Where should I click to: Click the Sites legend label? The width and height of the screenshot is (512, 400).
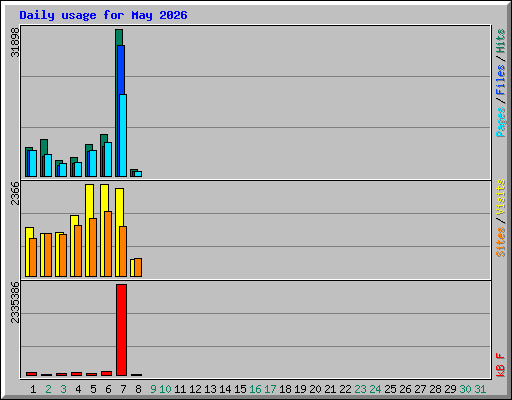coord(500,242)
